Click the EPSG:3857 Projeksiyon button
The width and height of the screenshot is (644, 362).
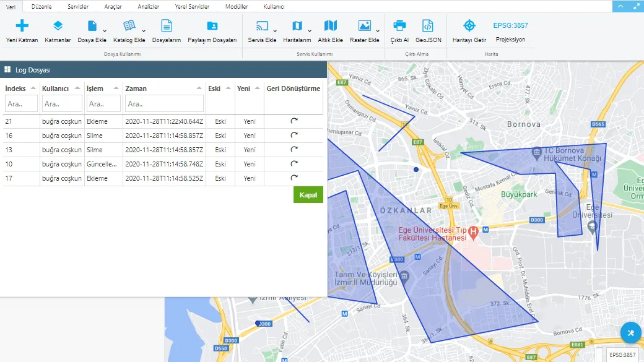click(510, 32)
